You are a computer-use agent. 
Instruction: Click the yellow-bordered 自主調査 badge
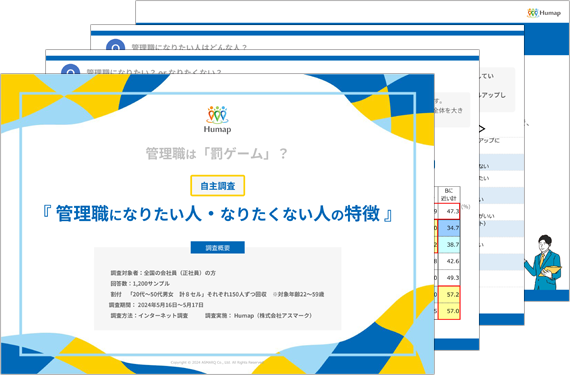coord(217,186)
